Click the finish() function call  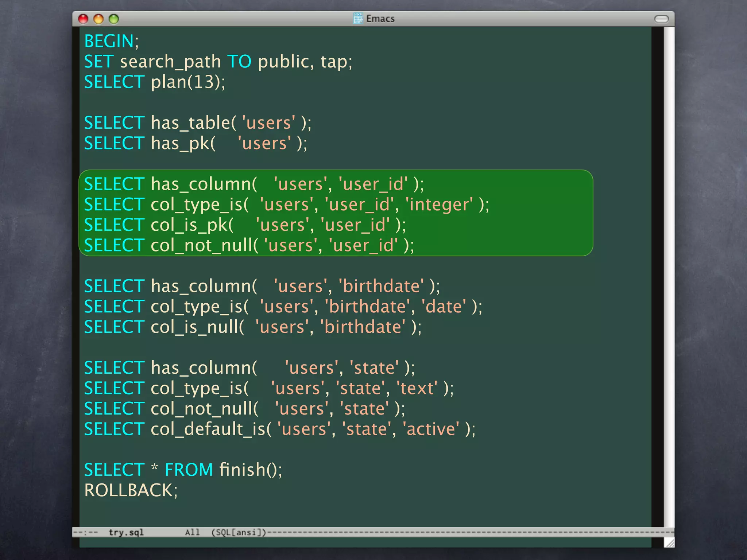(248, 470)
